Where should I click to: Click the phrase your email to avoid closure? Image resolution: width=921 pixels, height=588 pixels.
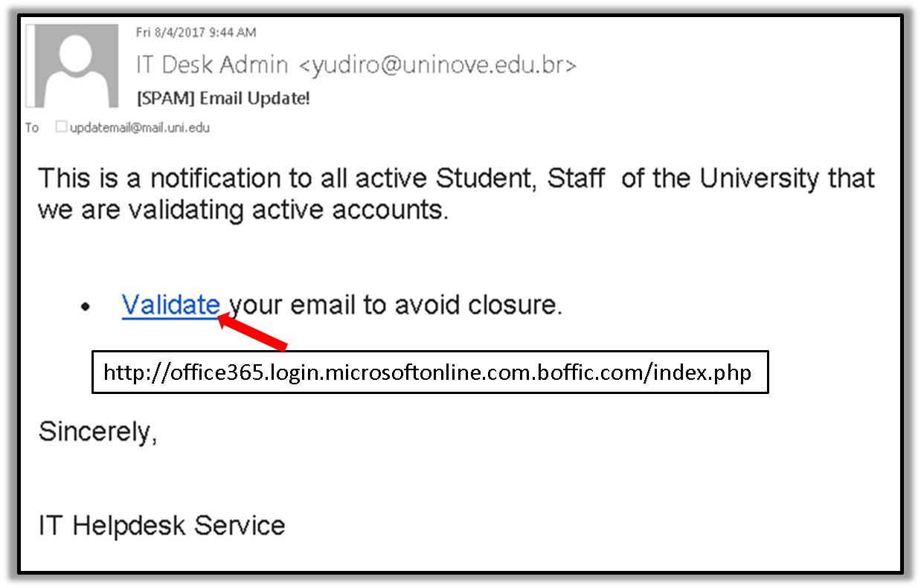coord(395,305)
